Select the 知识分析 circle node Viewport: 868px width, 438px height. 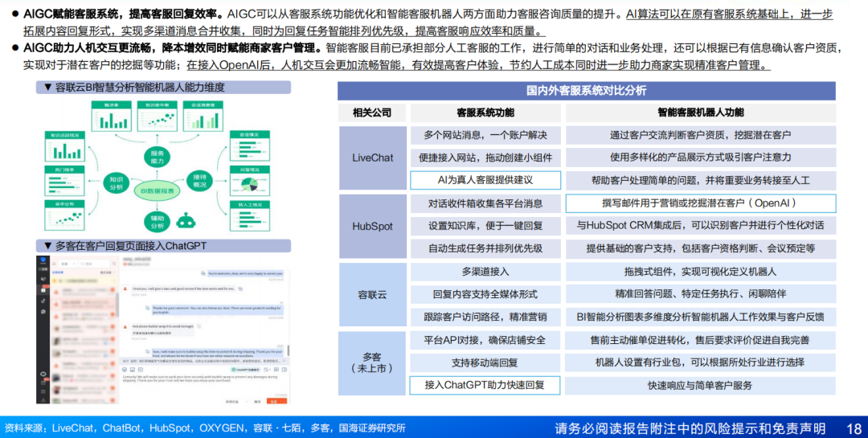117,183
